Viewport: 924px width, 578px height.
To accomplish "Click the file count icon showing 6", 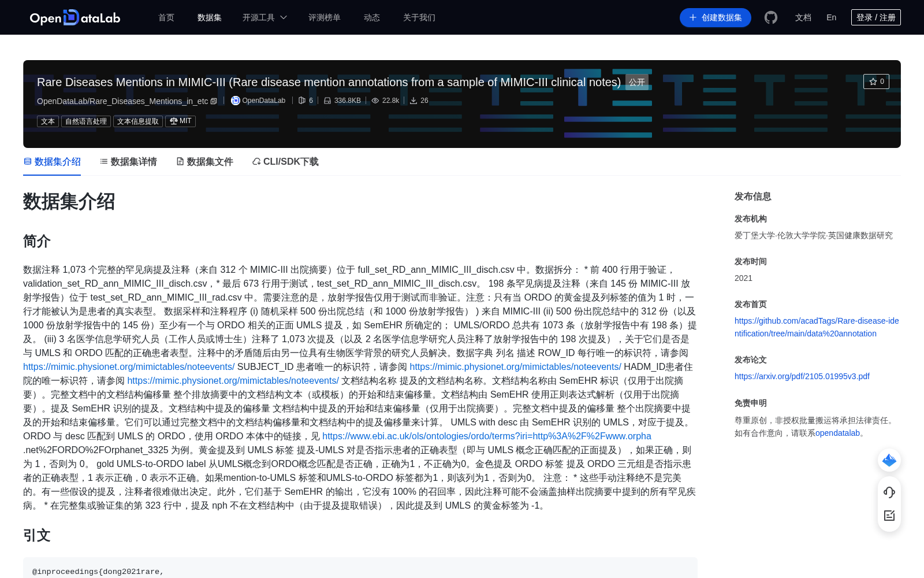I will (x=301, y=101).
